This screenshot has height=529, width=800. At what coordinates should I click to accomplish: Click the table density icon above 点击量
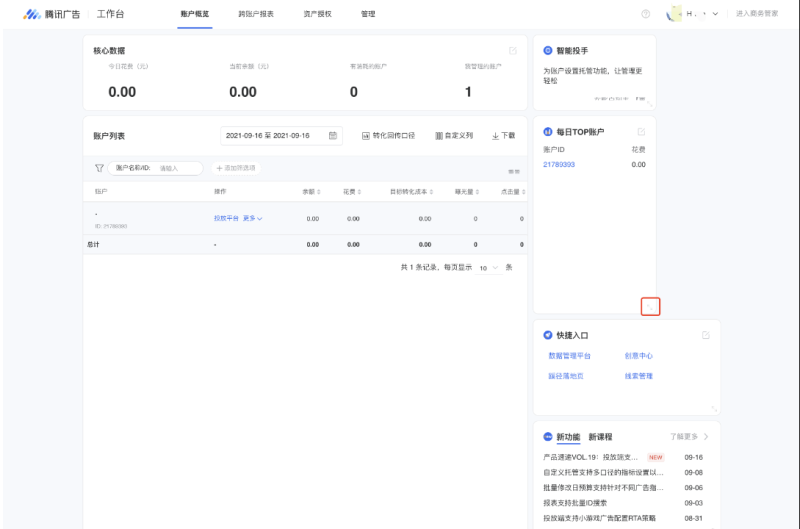514,172
